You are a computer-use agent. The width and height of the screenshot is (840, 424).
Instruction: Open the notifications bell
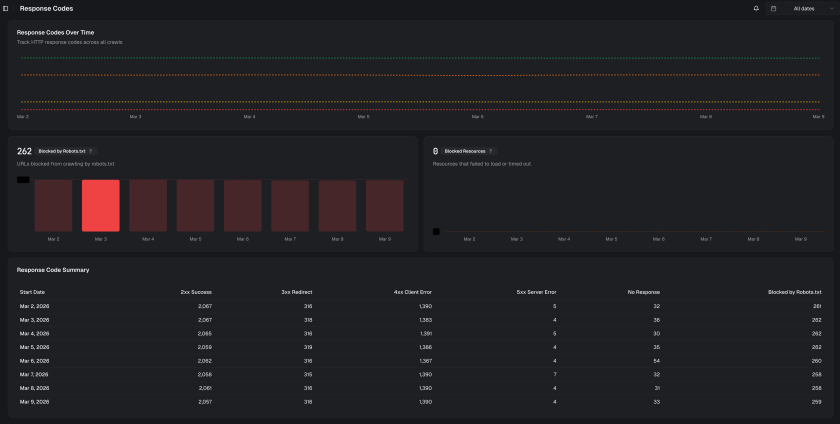756,8
